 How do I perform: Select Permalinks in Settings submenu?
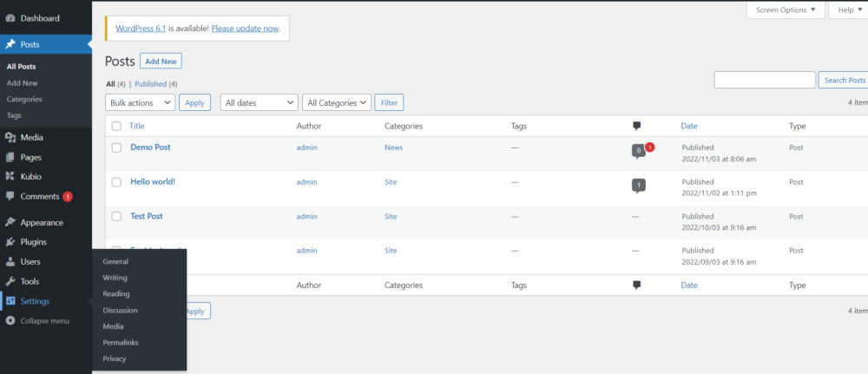click(121, 343)
